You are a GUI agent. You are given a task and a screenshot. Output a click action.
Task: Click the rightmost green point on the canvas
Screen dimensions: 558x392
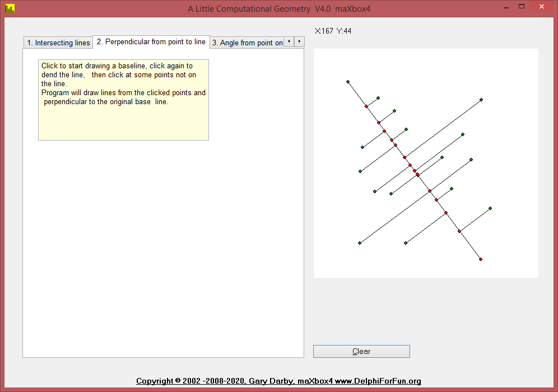click(490, 208)
